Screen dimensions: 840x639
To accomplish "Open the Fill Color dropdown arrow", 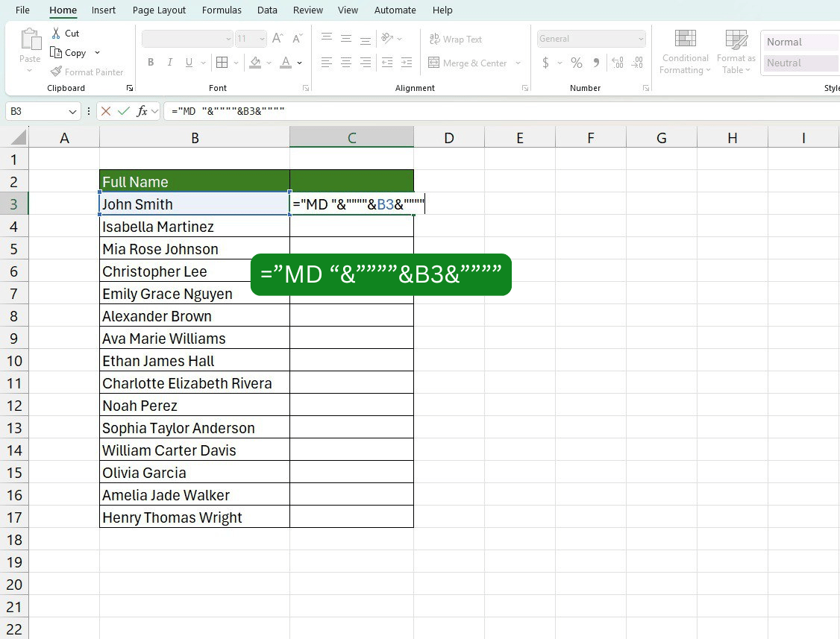I will [x=269, y=63].
